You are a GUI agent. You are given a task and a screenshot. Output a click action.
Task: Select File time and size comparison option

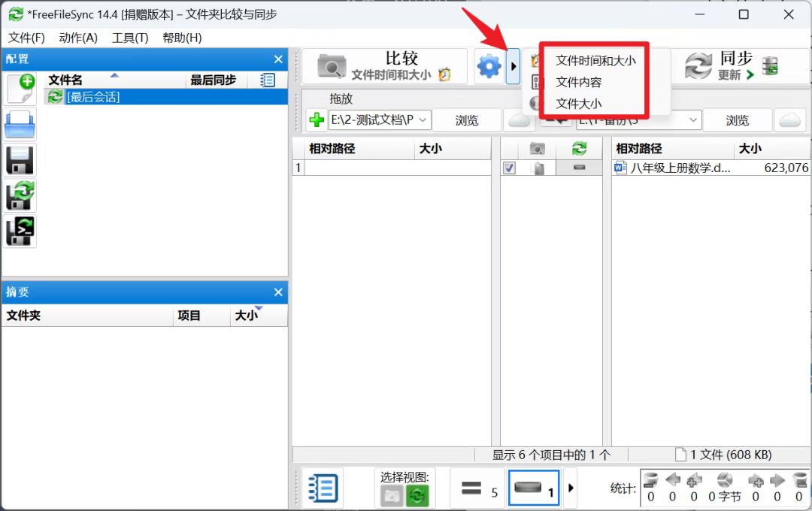(595, 61)
